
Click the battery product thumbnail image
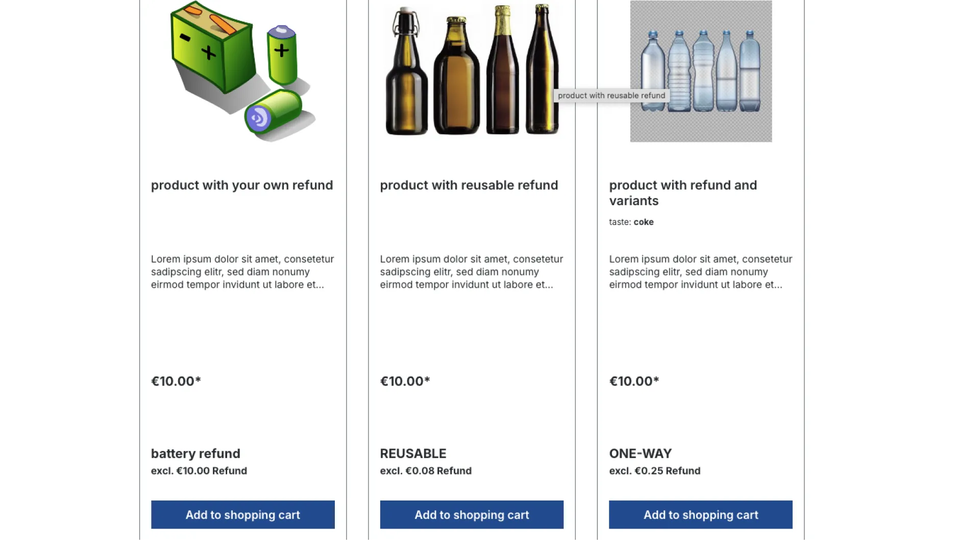pyautogui.click(x=240, y=71)
